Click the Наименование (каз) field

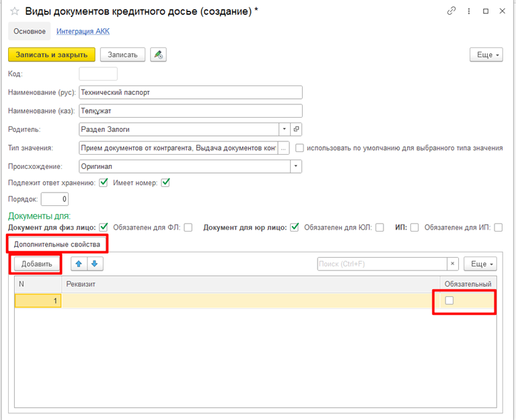pyautogui.click(x=190, y=111)
